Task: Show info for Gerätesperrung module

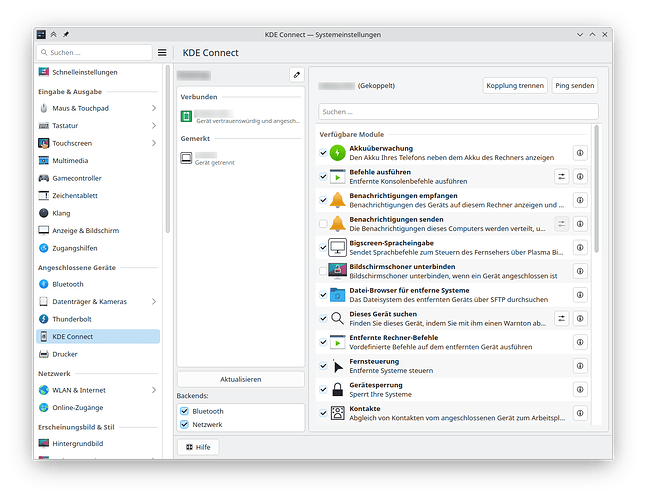Action: coord(580,389)
